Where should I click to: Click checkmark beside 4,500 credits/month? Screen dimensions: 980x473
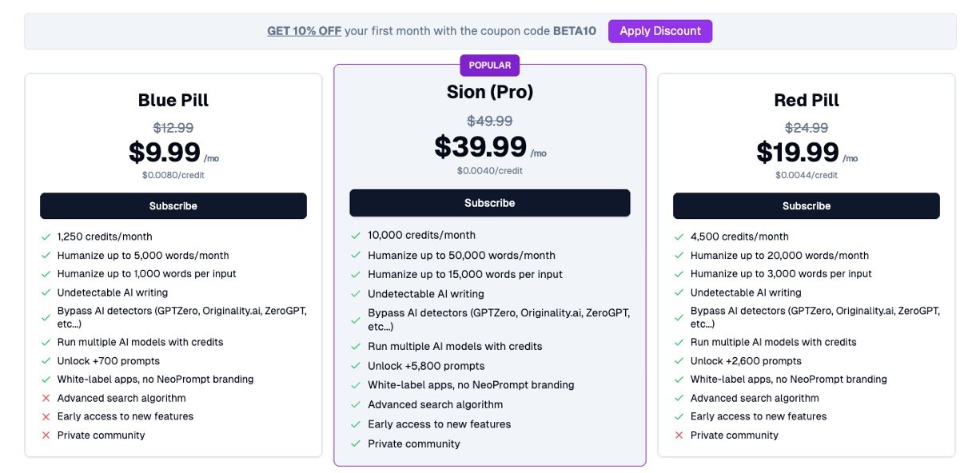pyautogui.click(x=679, y=236)
